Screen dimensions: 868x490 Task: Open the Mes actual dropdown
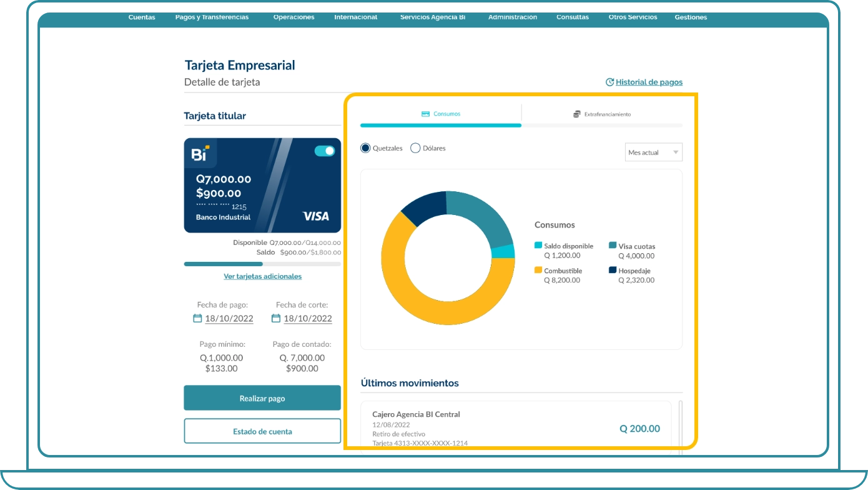click(654, 152)
